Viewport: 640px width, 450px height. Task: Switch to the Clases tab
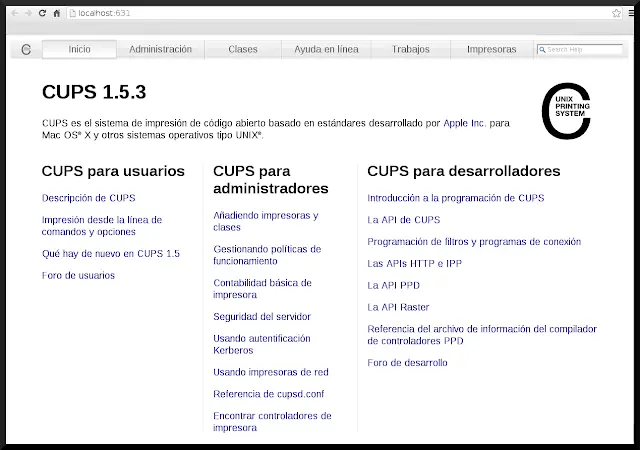click(x=243, y=49)
